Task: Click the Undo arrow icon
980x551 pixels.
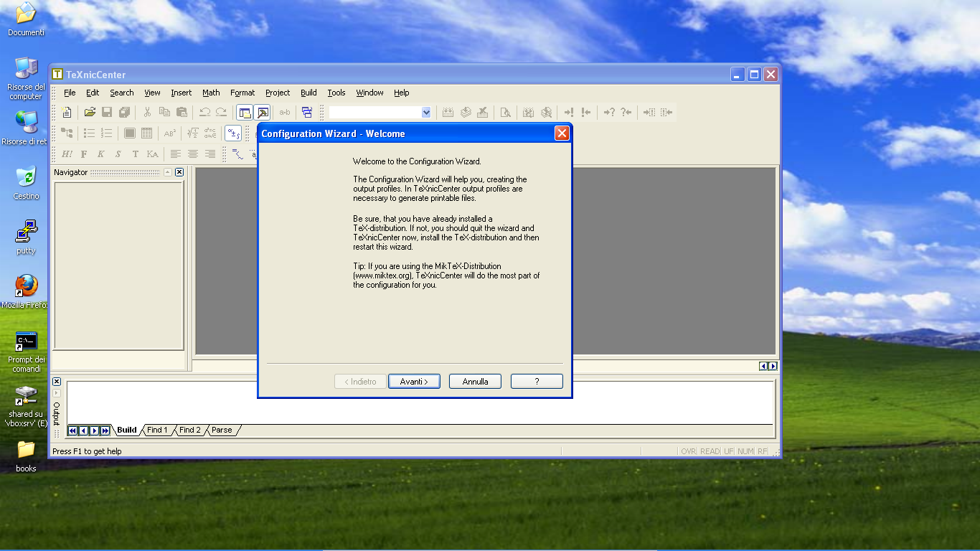Action: [x=204, y=112]
